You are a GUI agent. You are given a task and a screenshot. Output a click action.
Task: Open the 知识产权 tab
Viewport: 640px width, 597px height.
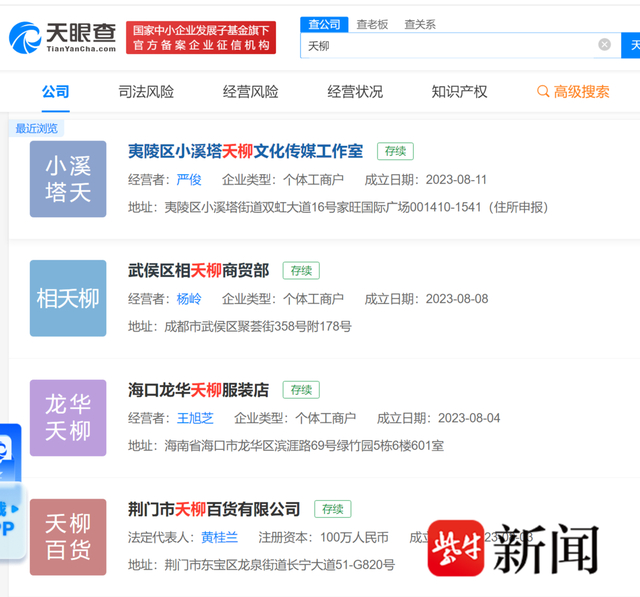pyautogui.click(x=459, y=92)
